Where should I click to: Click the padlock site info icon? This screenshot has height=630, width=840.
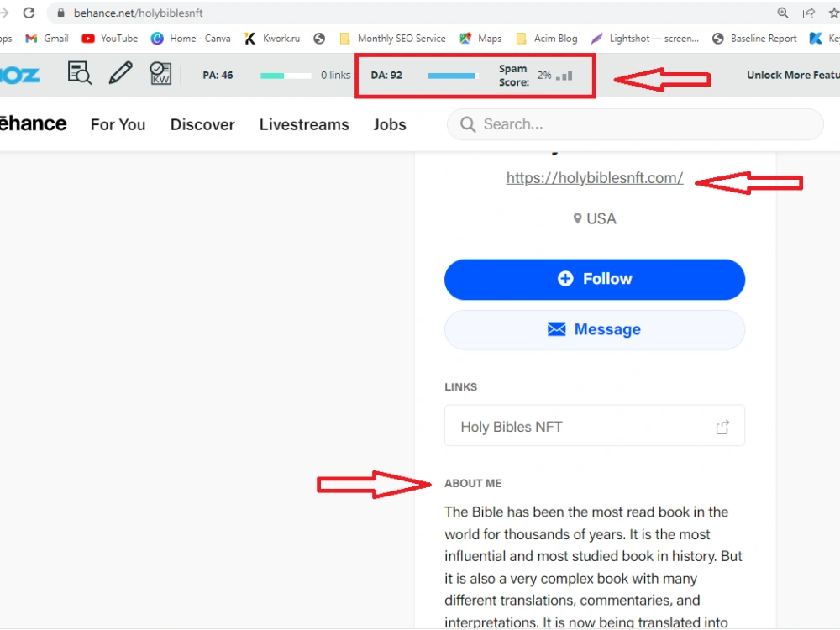tap(61, 13)
